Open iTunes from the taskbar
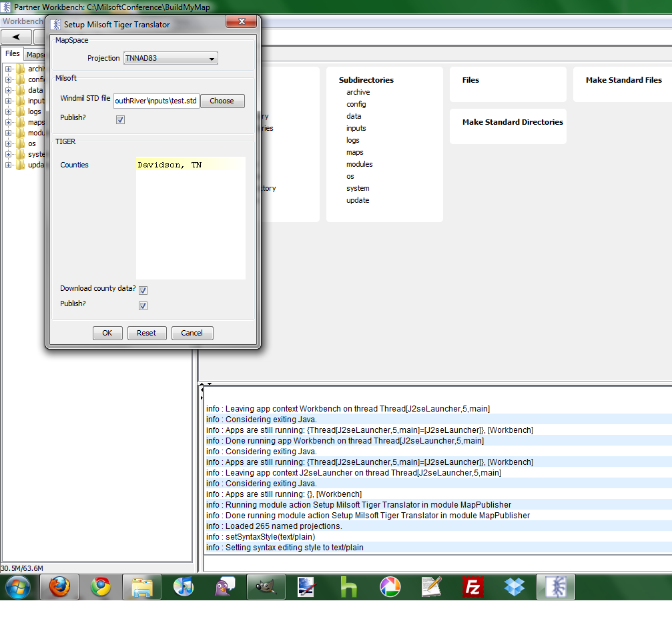This screenshot has height=629, width=672. [183, 586]
